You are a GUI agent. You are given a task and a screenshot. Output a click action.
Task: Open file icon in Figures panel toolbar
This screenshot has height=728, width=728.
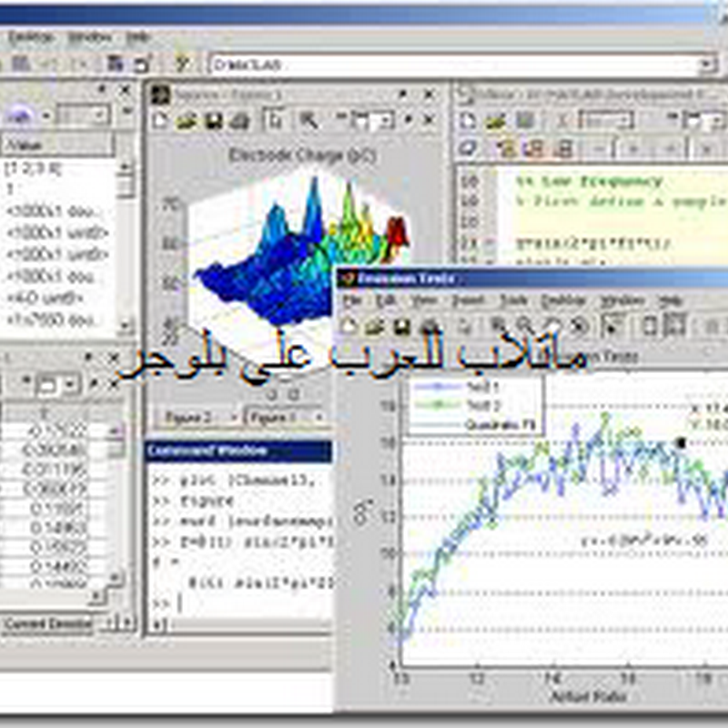pyautogui.click(x=187, y=121)
